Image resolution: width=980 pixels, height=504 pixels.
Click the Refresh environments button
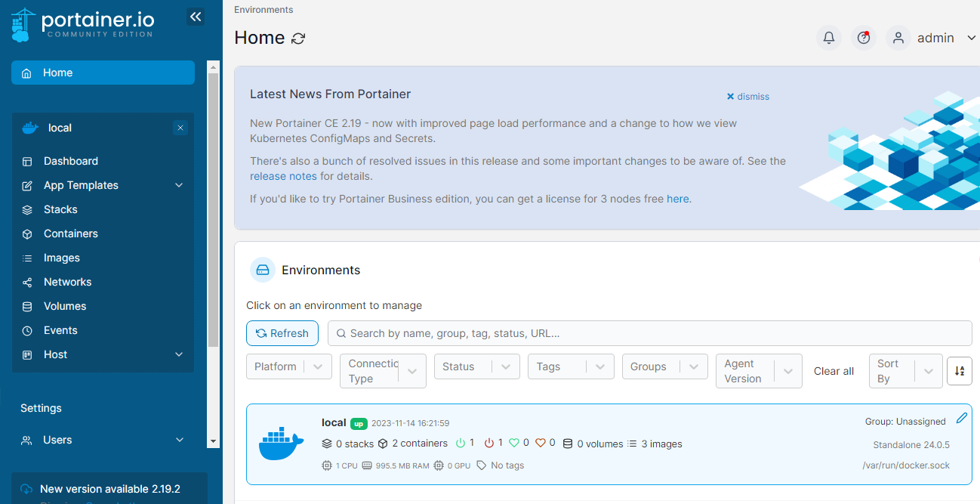tap(282, 333)
